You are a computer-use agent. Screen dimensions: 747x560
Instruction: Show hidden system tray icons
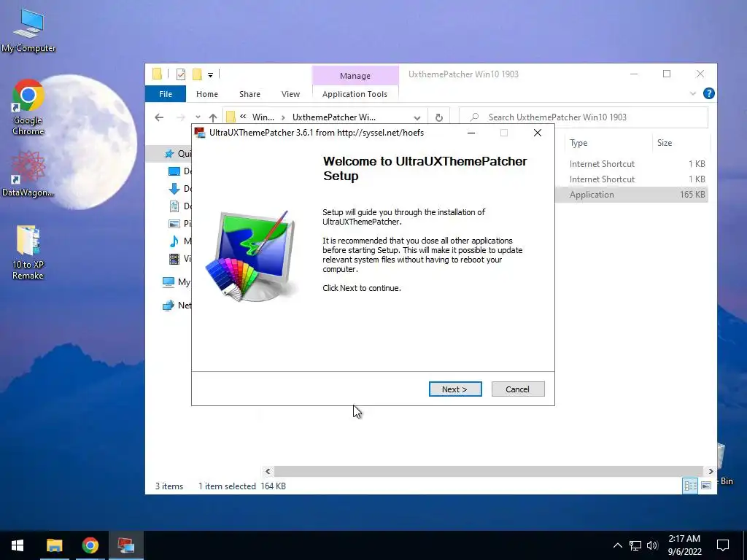[x=617, y=545]
